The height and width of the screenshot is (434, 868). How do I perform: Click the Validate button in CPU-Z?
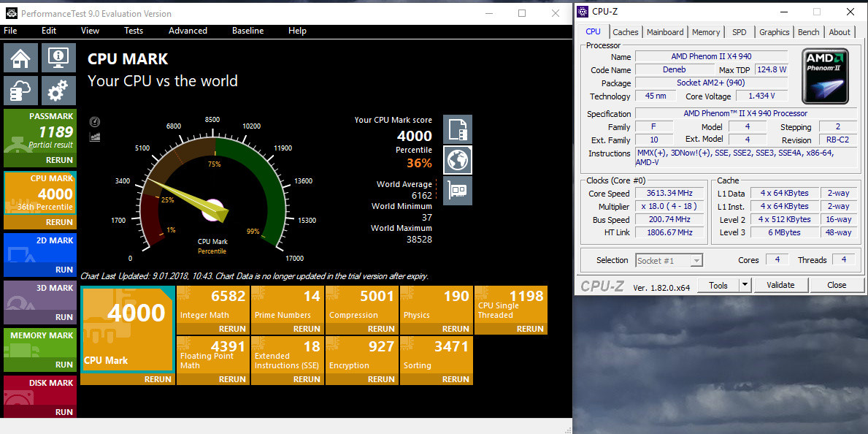[780, 286]
